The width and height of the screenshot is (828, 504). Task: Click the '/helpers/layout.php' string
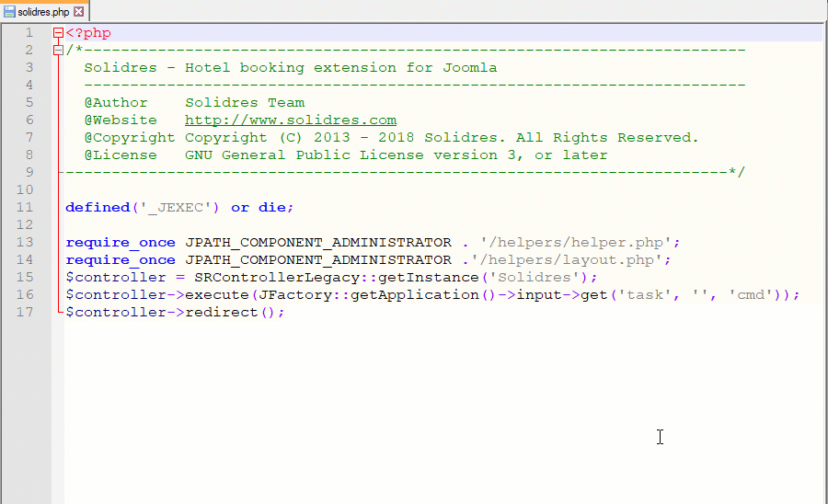pos(567,259)
